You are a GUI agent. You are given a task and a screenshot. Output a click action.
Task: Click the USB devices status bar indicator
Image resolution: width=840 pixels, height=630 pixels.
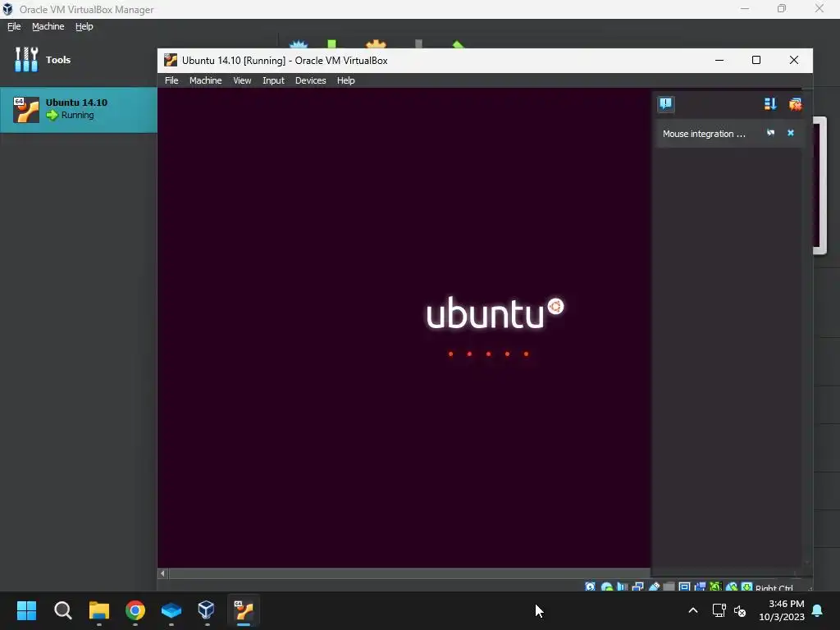pos(654,587)
